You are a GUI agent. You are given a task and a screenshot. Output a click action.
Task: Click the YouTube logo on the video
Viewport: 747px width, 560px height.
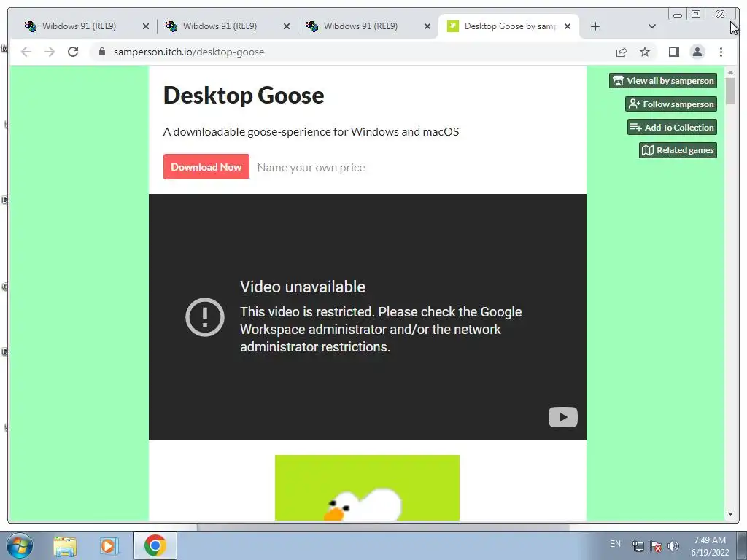(562, 417)
